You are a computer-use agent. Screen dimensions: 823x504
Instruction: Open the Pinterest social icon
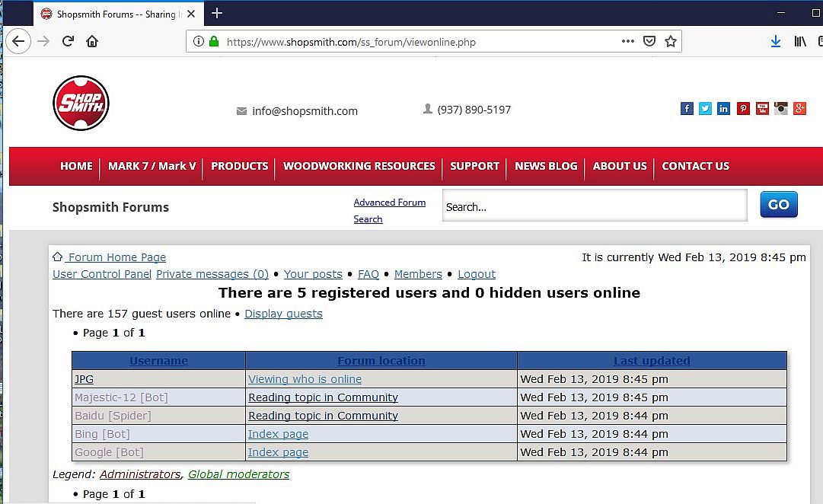pos(743,109)
